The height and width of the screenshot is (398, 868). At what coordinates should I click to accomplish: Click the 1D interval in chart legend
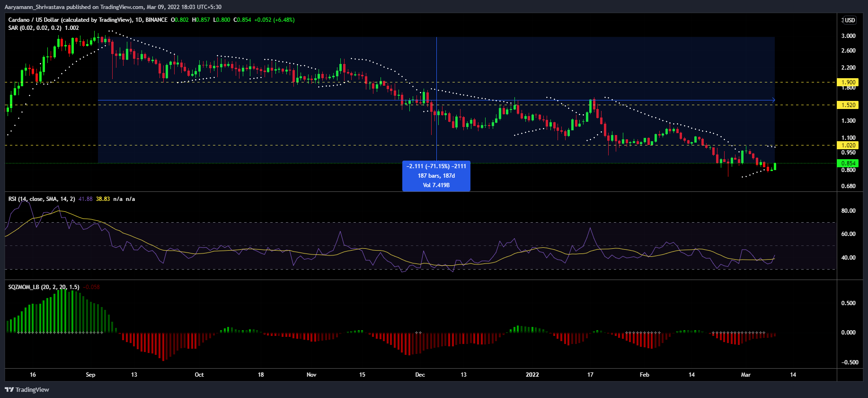(139, 20)
